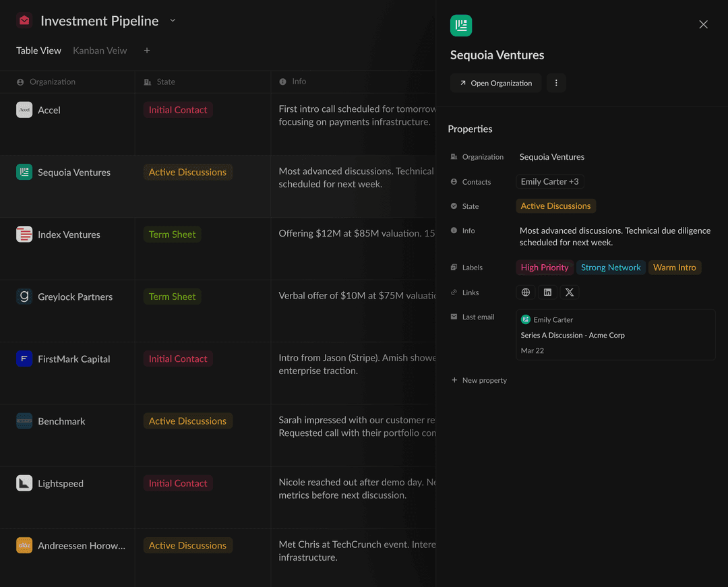Click the Benchmark logo icon

pyautogui.click(x=24, y=421)
